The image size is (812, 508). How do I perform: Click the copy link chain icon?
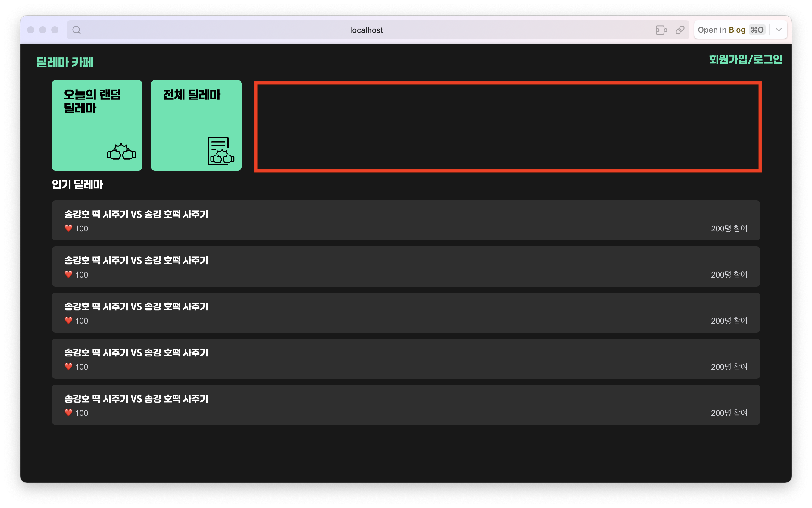[680, 30]
